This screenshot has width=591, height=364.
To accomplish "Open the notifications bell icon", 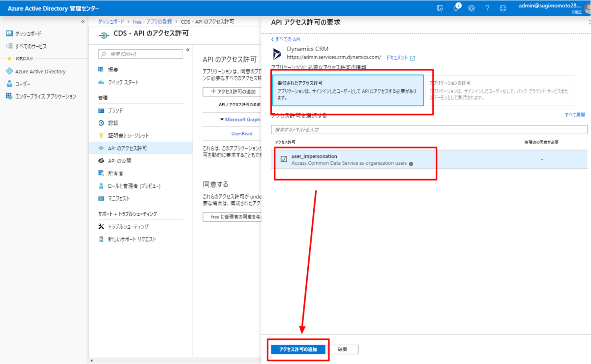I will pyautogui.click(x=456, y=8).
